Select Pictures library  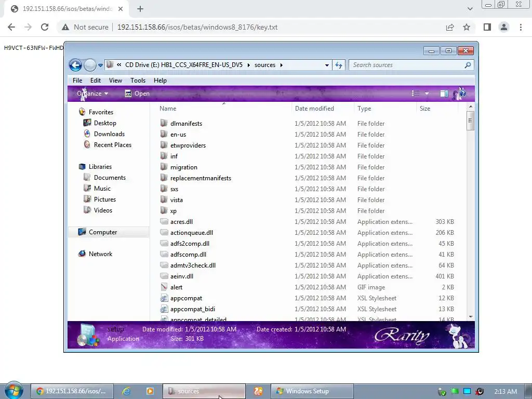coord(104,199)
